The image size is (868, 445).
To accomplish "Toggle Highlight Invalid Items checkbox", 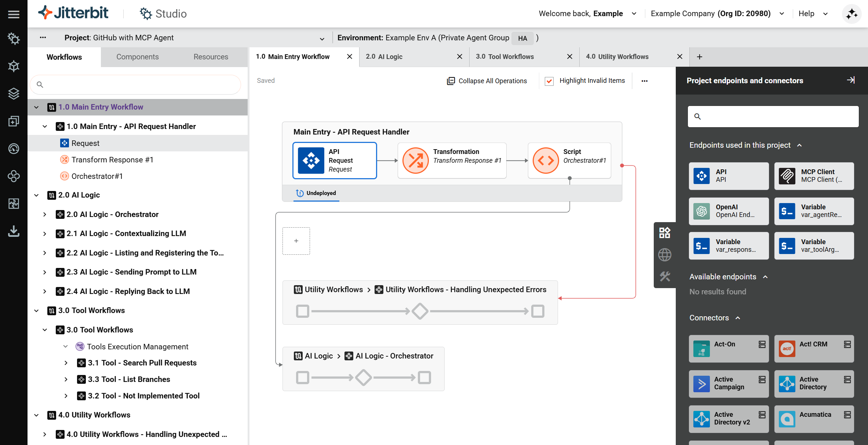I will pyautogui.click(x=549, y=81).
